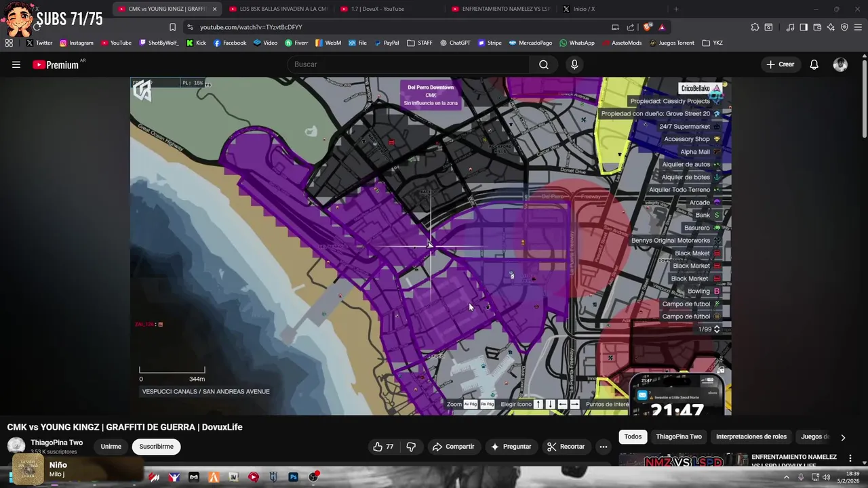Open the YKZ bookmarks folder
Screen dimensions: 868x488
point(712,43)
